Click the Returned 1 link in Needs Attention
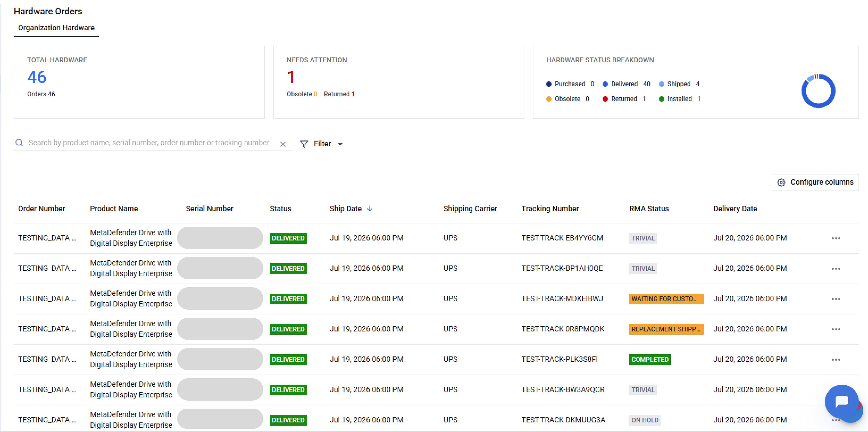 pyautogui.click(x=339, y=94)
